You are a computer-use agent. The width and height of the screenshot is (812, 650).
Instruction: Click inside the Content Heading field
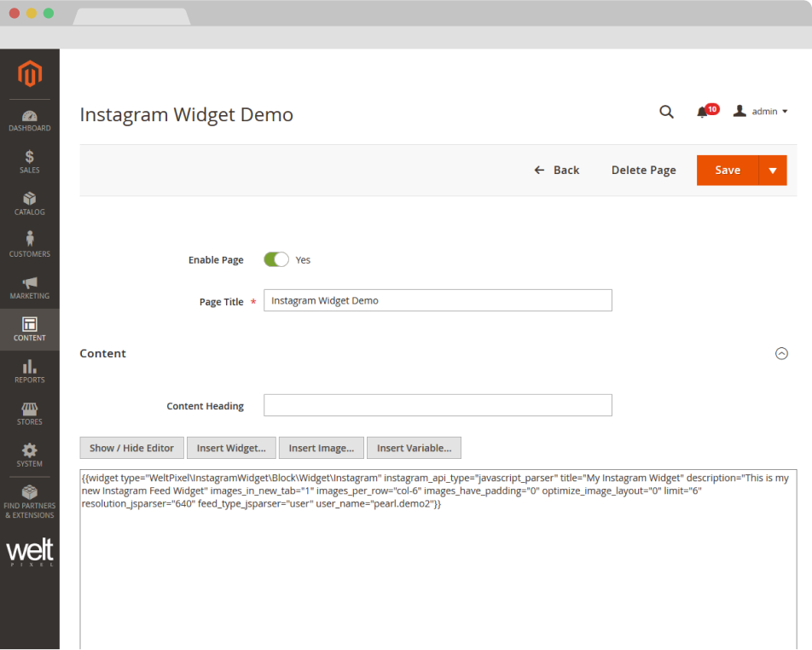pyautogui.click(x=438, y=405)
